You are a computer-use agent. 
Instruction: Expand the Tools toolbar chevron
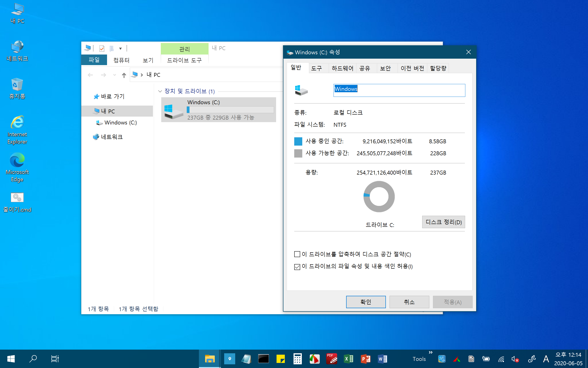(x=431, y=352)
